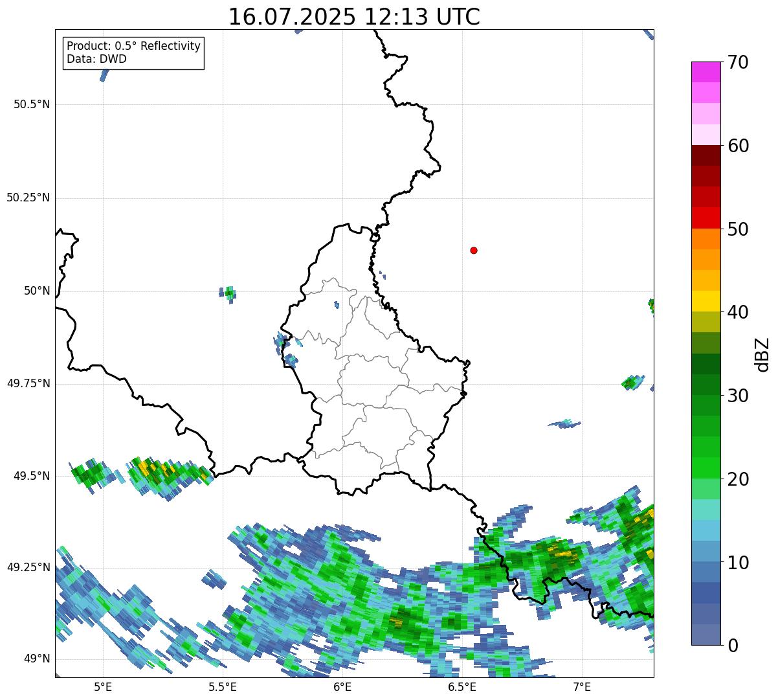Click the red station marker dot
The height and width of the screenshot is (700, 778).
pos(474,250)
